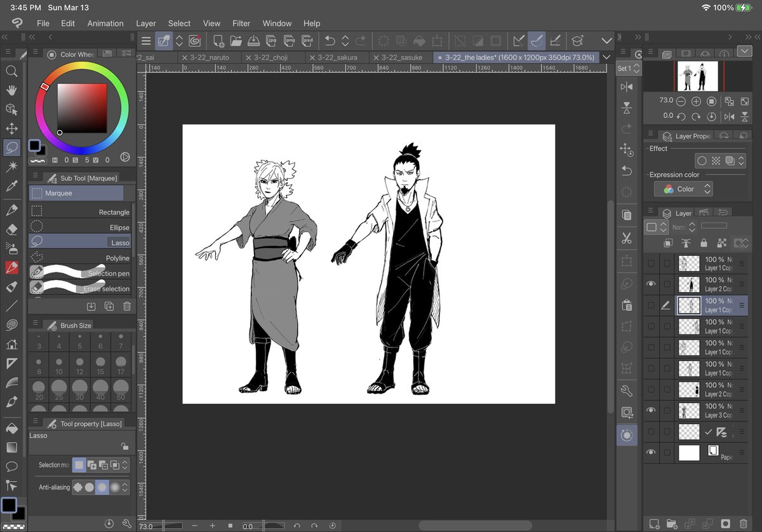Click zoom out minus in Navigator
The height and width of the screenshot is (532, 762).
681,102
